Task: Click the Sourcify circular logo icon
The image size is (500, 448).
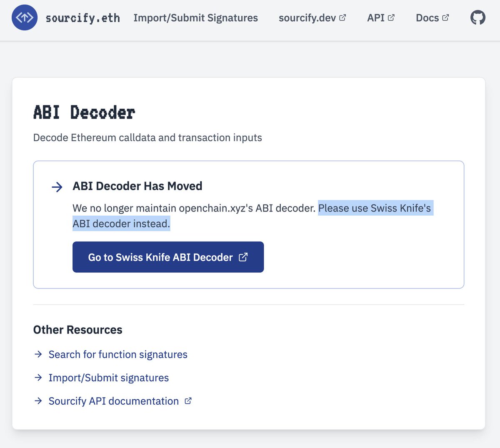Action: pos(25,17)
